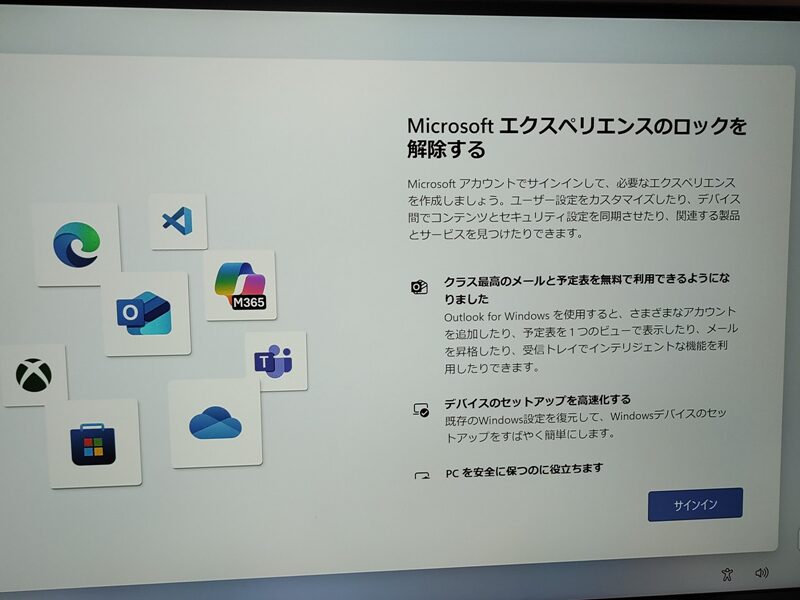Click the heading デバイスのセットアップを高速化する

(x=537, y=402)
